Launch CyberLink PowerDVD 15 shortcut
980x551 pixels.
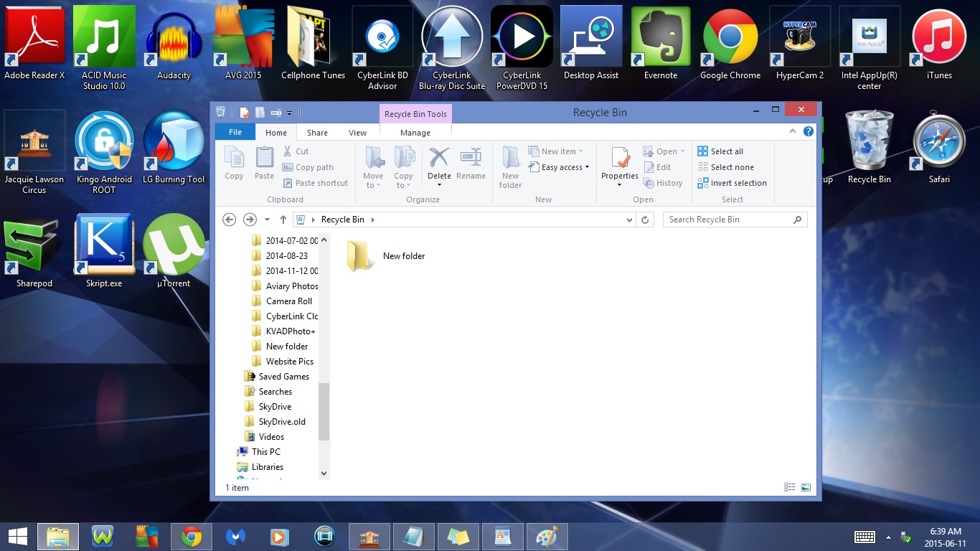point(522,48)
